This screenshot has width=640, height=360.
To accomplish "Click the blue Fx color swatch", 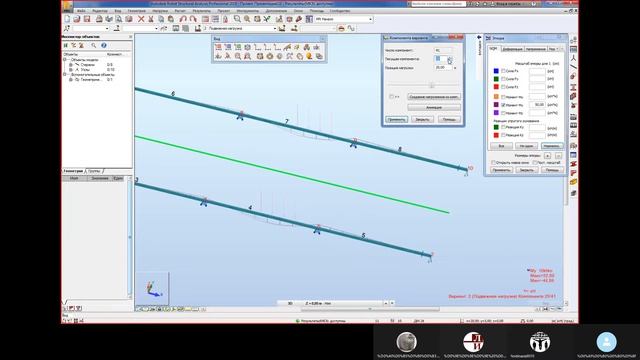I will (496, 71).
